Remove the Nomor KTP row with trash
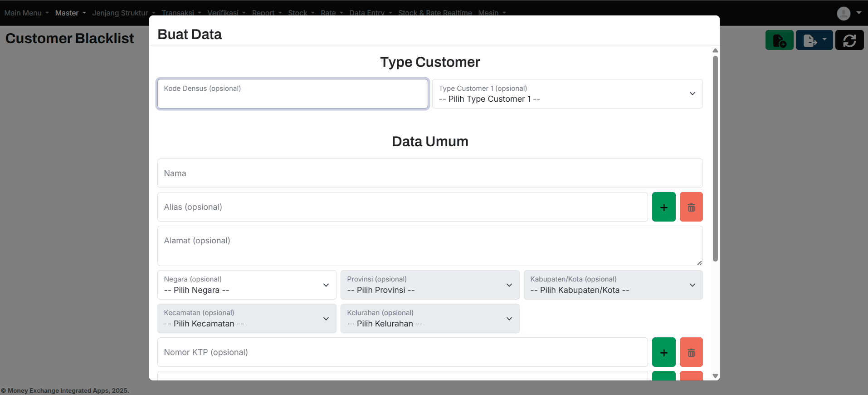This screenshot has width=868, height=395. pos(691,352)
